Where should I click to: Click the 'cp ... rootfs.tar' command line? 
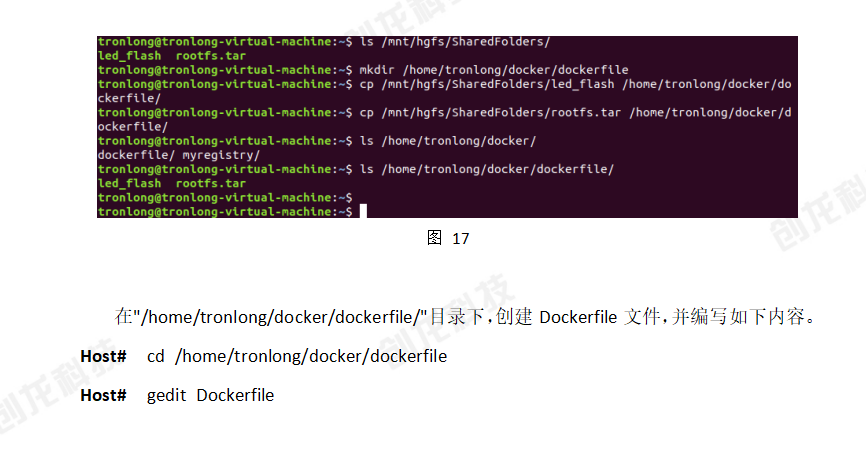click(x=445, y=113)
